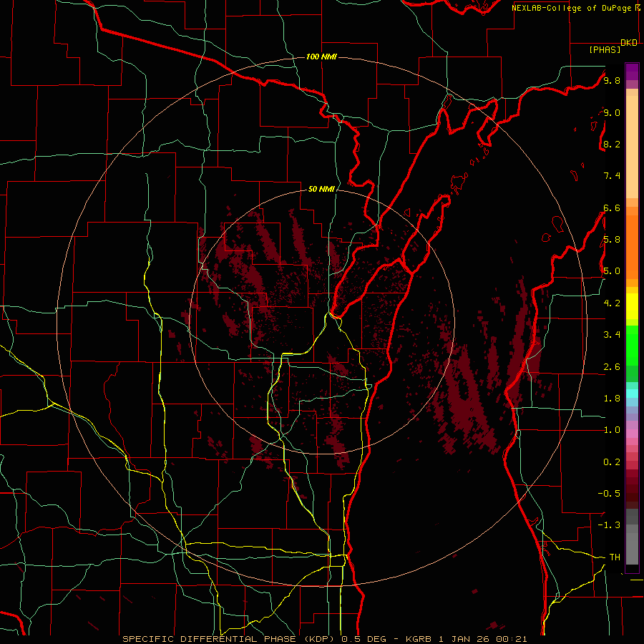
Task: Select the 5.8 legend value
Action: point(612,240)
